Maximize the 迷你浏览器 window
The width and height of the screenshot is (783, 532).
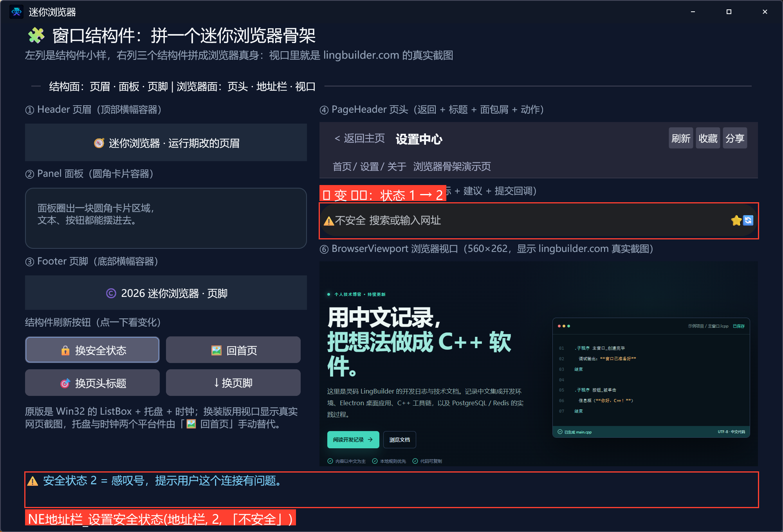coord(729,12)
